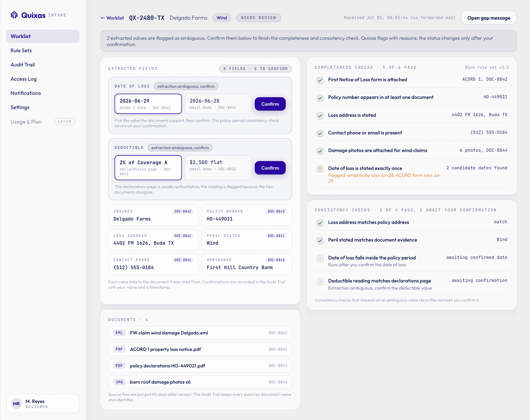Go back via Worklist link
This screenshot has height=420, width=530.
112,18
